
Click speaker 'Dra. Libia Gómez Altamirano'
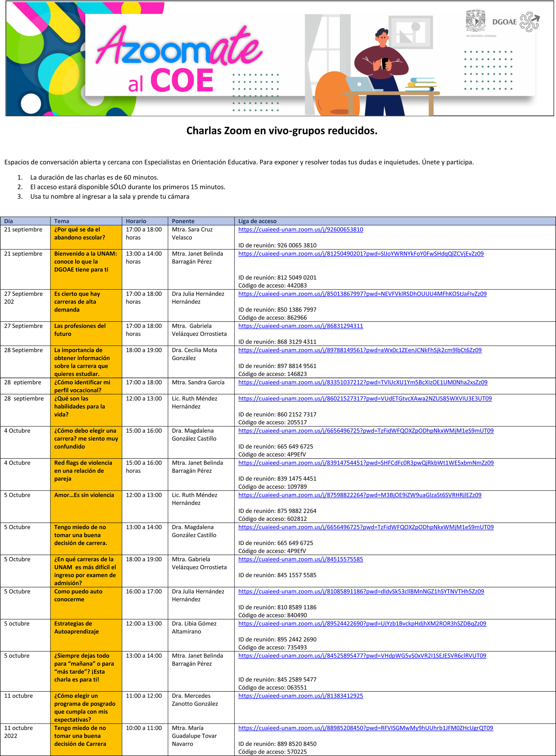click(194, 628)
